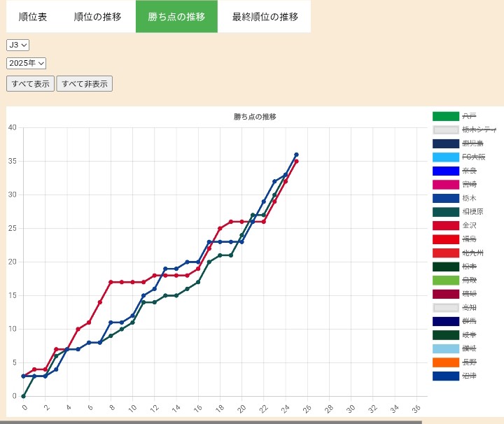The height and width of the screenshot is (424, 504).
Task: Click the 宮崎 pink legend swatch
Action: tap(446, 184)
